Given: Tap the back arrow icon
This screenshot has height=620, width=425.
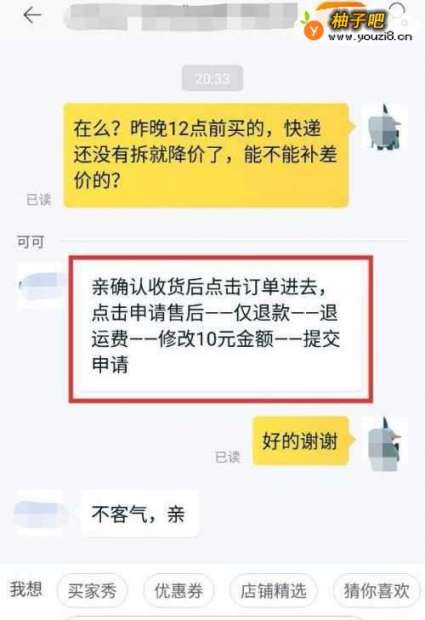Looking at the screenshot, I should [32, 15].
